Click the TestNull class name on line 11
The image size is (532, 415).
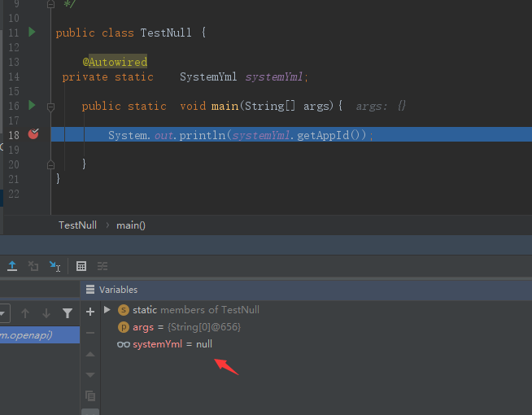[x=166, y=33]
